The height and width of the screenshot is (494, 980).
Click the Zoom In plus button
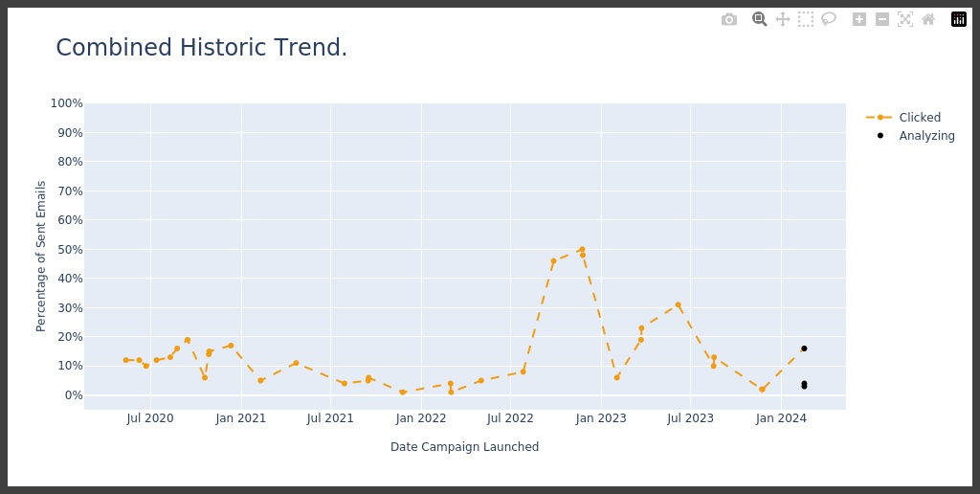click(859, 19)
